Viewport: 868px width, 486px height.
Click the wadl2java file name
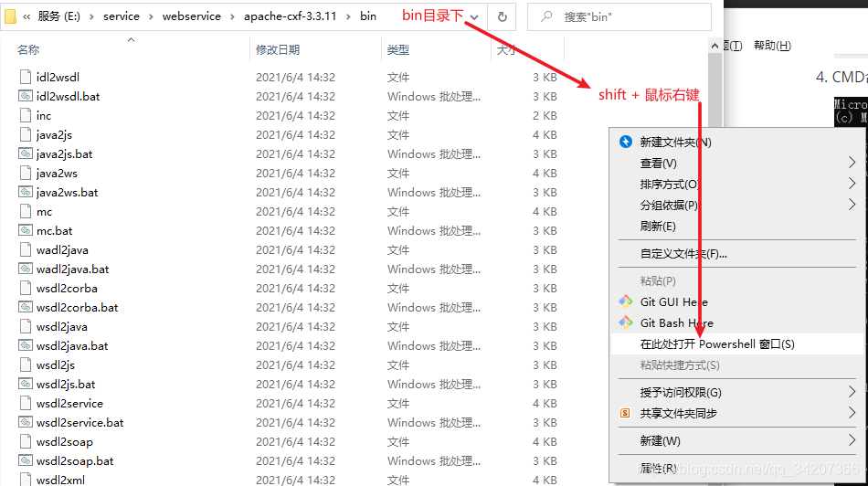tap(62, 250)
